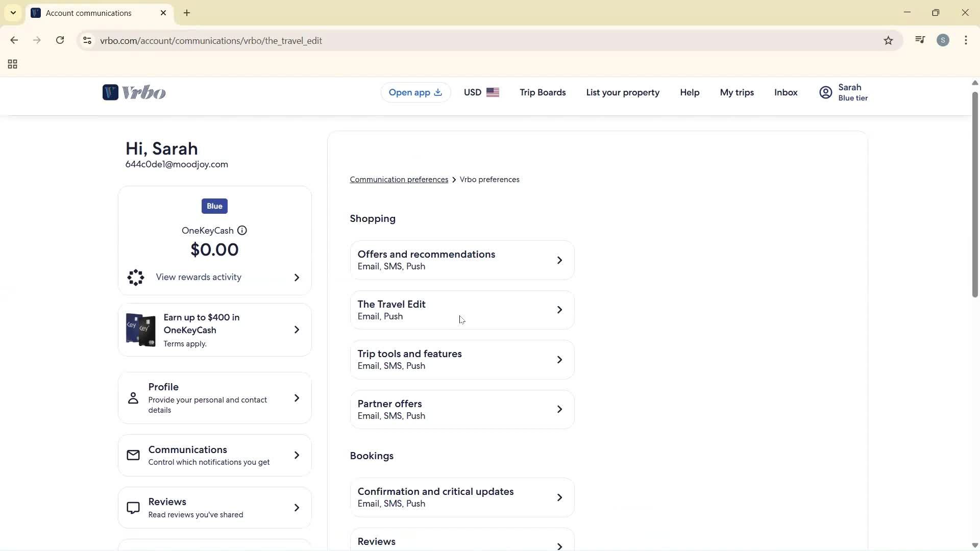This screenshot has height=551, width=980.
Task: Open the OneKeyCash credit card offer
Action: click(214, 330)
